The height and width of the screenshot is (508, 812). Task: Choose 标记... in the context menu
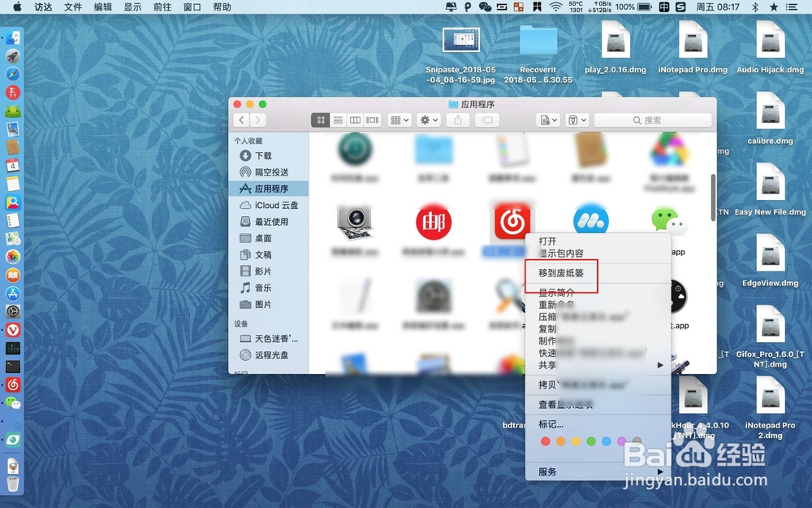(551, 424)
